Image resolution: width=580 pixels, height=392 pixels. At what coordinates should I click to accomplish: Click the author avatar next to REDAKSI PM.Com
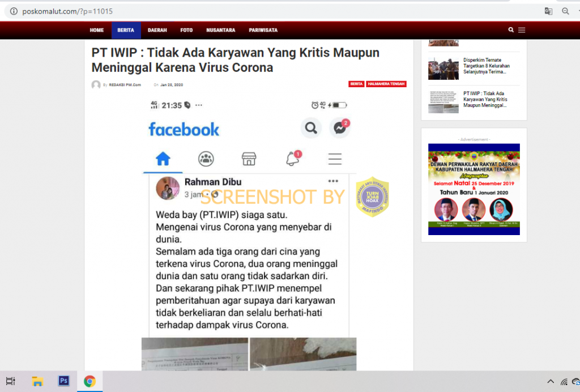pyautogui.click(x=96, y=84)
